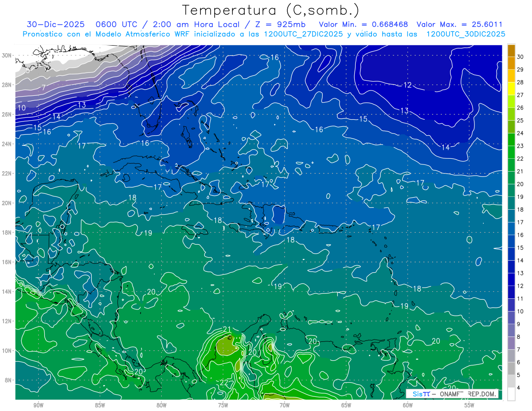Click the title "Temperatura (C,somb.)"
This screenshot has height=411, width=532.
[x=271, y=10]
